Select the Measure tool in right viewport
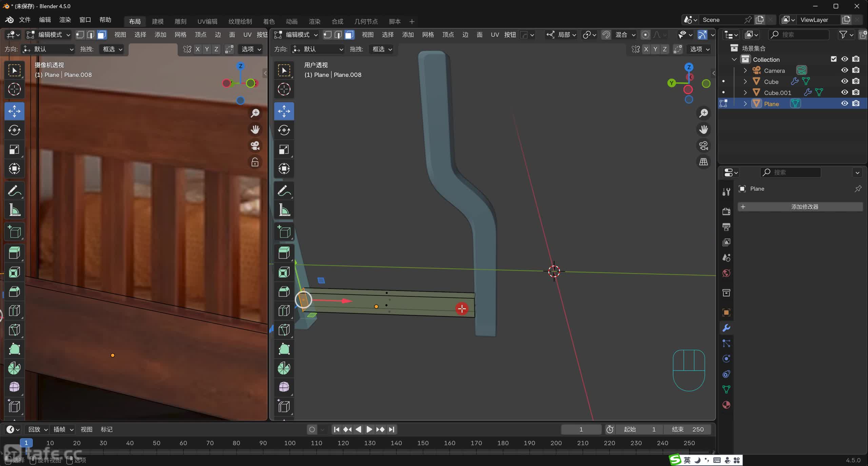The image size is (868, 466). coord(284,210)
